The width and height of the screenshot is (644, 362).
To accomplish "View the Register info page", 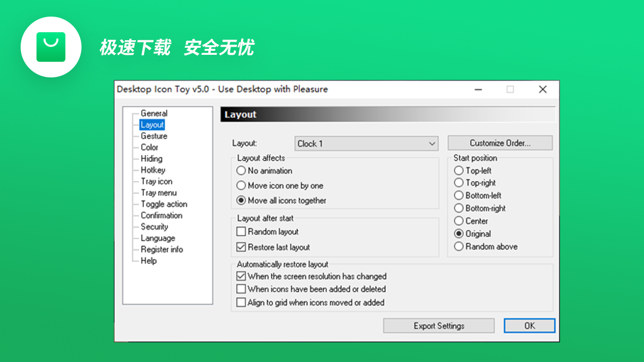I will click(x=162, y=249).
